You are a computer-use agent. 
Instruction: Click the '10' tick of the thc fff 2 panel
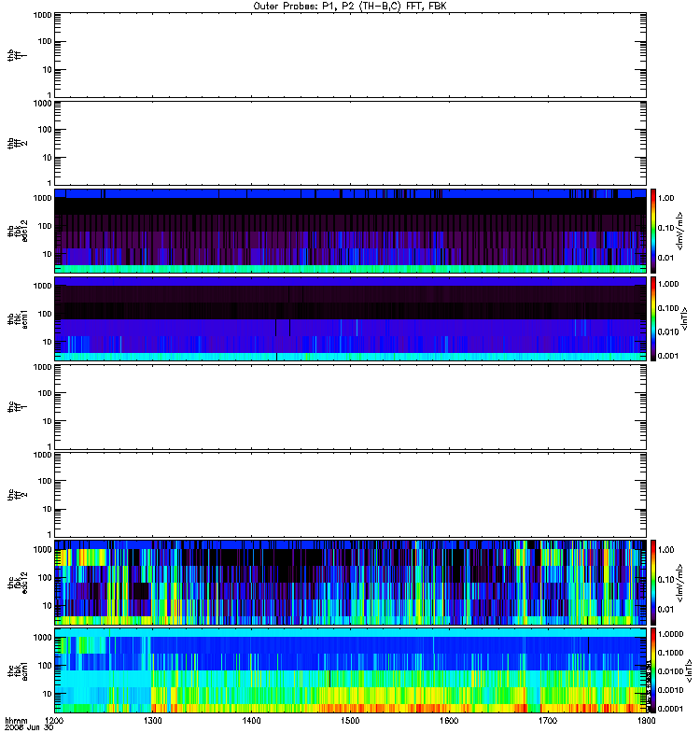click(48, 509)
